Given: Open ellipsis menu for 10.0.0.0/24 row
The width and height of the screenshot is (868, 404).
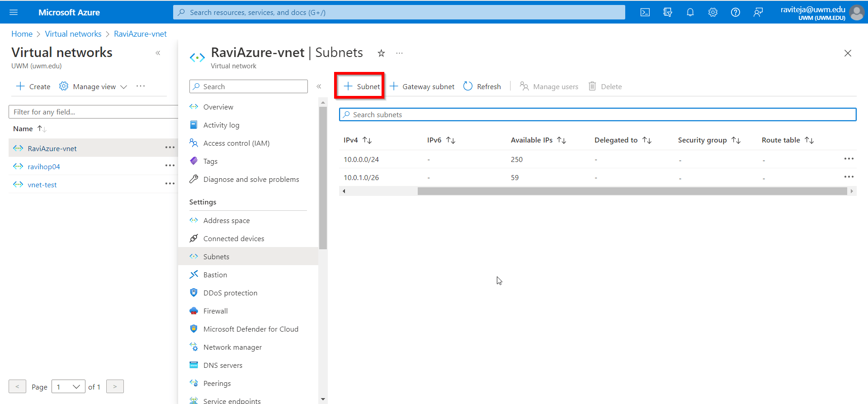Looking at the screenshot, I should click(849, 159).
